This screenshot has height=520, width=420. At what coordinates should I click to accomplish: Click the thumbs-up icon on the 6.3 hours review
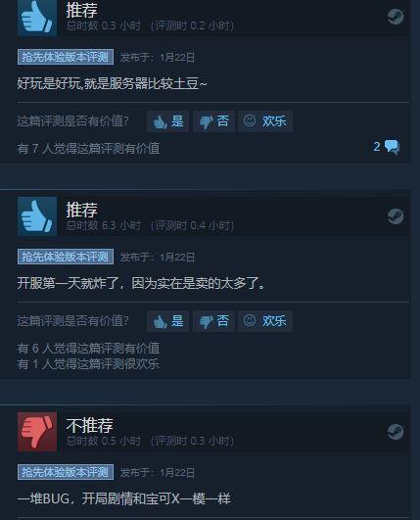point(37,216)
